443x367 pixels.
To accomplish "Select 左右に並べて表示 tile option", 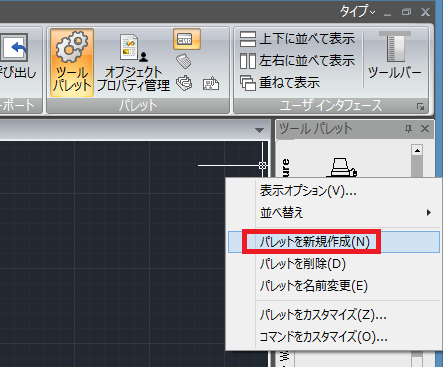I will pyautogui.click(x=297, y=61).
